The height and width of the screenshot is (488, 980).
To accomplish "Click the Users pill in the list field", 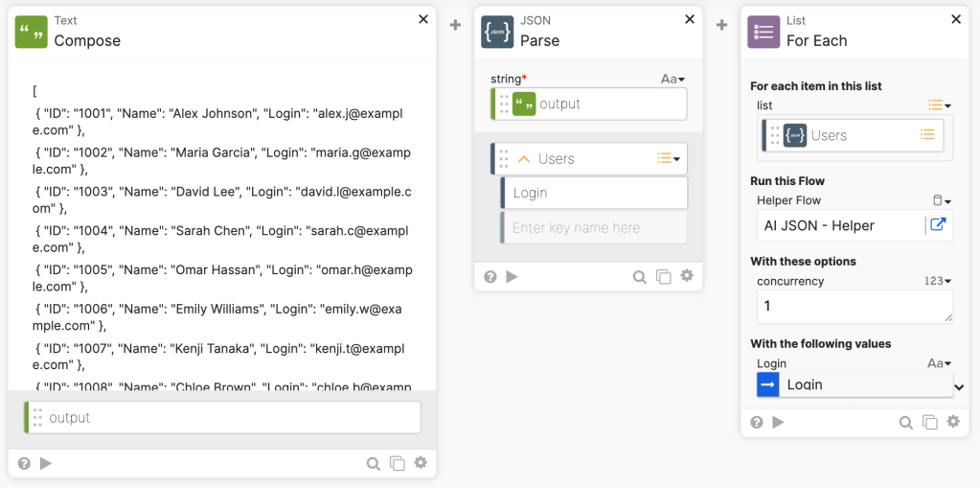I will (853, 135).
